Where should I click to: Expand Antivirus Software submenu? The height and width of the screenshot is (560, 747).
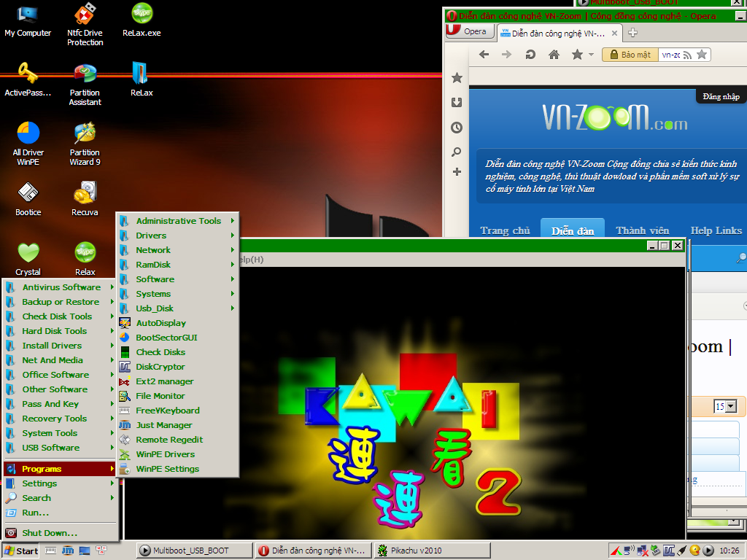60,287
